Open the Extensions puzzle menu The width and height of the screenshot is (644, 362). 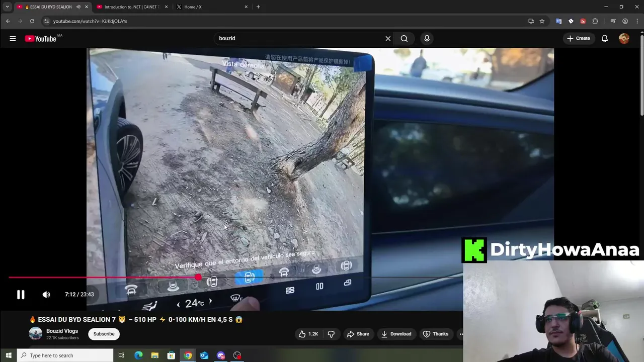click(x=595, y=21)
